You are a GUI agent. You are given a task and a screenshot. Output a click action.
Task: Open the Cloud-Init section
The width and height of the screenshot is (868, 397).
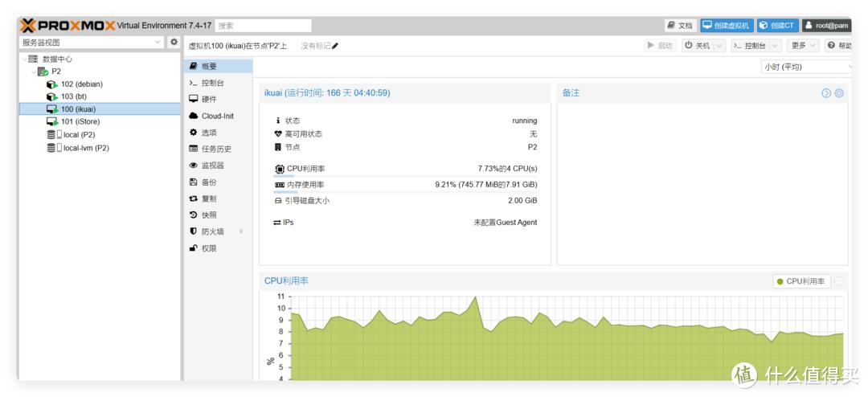click(x=218, y=116)
